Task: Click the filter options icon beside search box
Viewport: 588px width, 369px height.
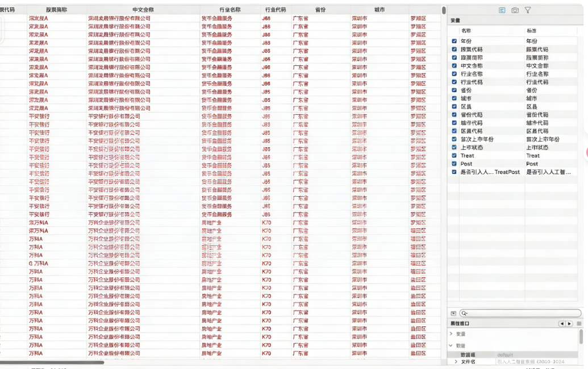Action: coord(453,313)
